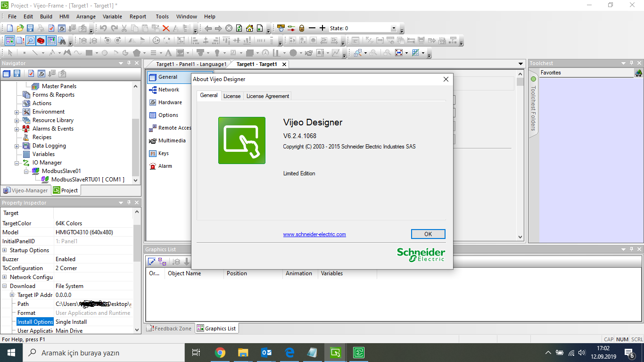Click the left arrow Back toolbar icon

208,28
